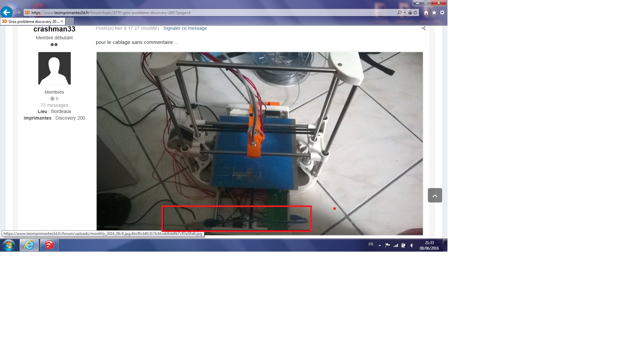Go to the browser Home page icon

426,12
